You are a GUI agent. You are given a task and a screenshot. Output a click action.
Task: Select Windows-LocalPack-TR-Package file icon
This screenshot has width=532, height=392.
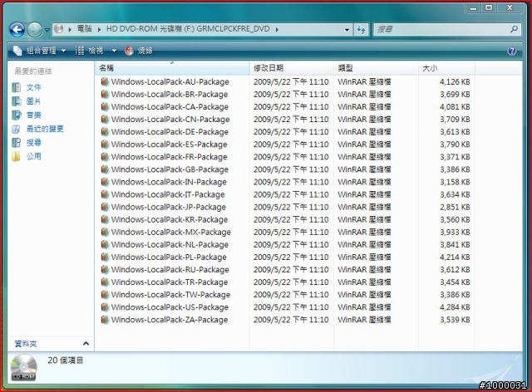tap(105, 282)
